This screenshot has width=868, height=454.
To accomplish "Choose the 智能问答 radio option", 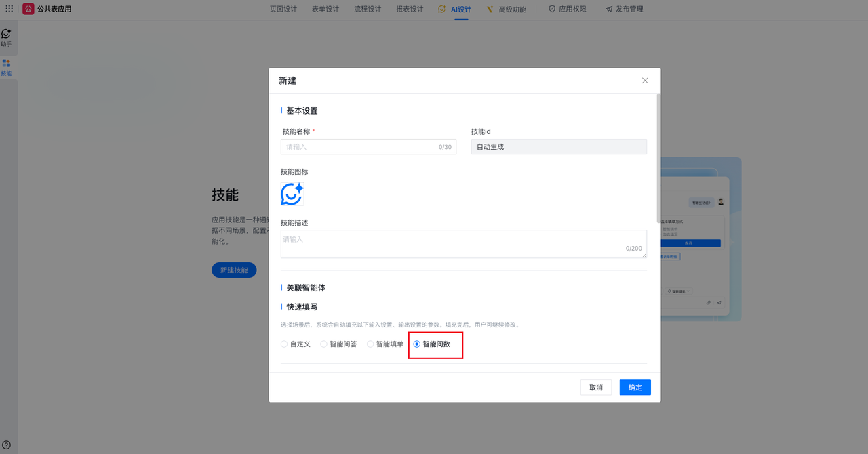I will point(324,344).
